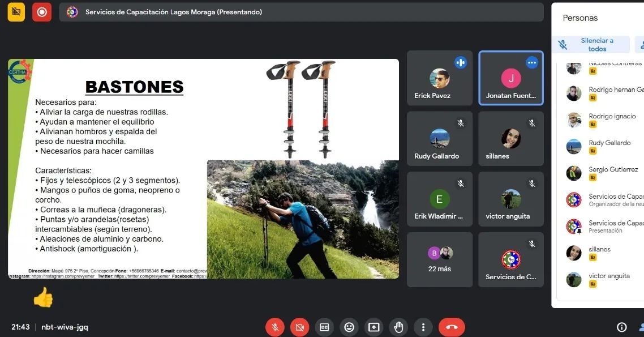This screenshot has width=644, height=337.
Task: Raise your hand in the meeting
Action: pos(398,327)
